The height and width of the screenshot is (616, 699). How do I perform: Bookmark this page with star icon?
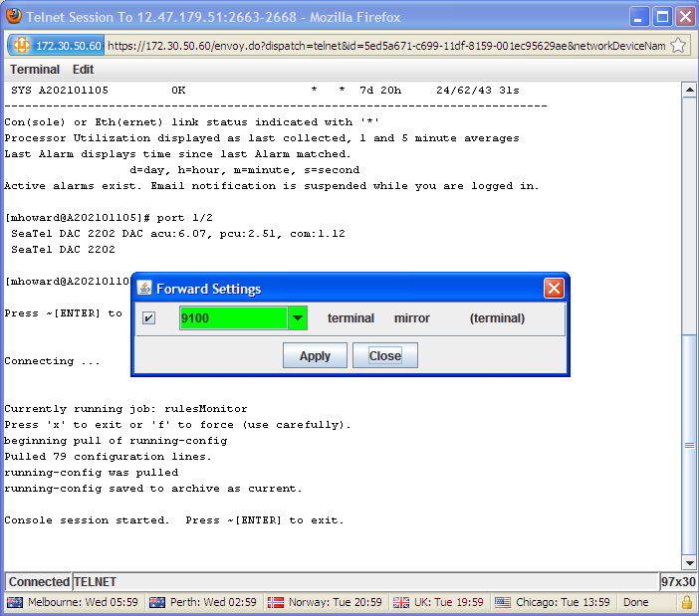[678, 46]
